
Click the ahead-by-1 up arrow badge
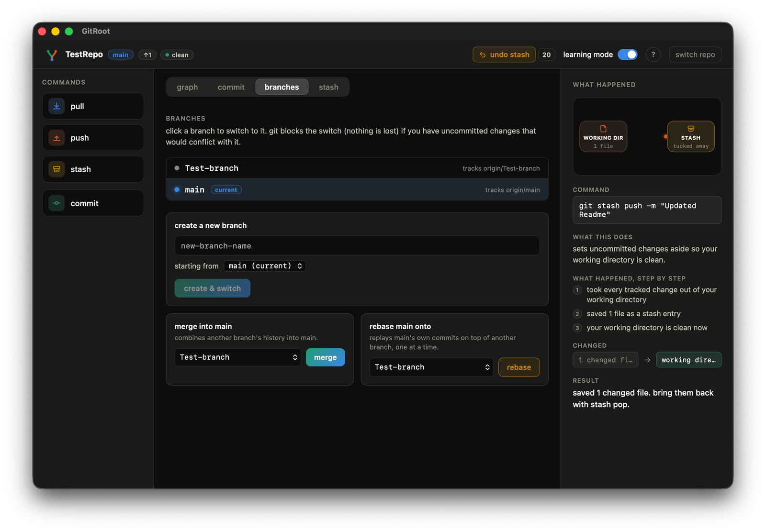pyautogui.click(x=147, y=55)
